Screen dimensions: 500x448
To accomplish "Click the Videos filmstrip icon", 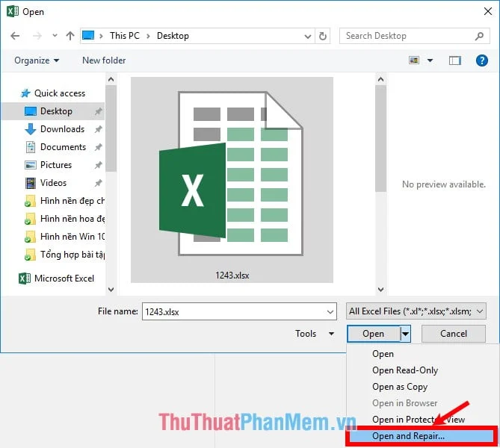I will pos(31,183).
